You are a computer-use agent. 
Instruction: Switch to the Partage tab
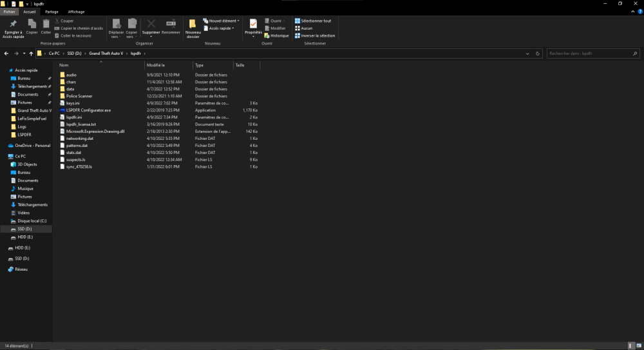[x=52, y=12]
